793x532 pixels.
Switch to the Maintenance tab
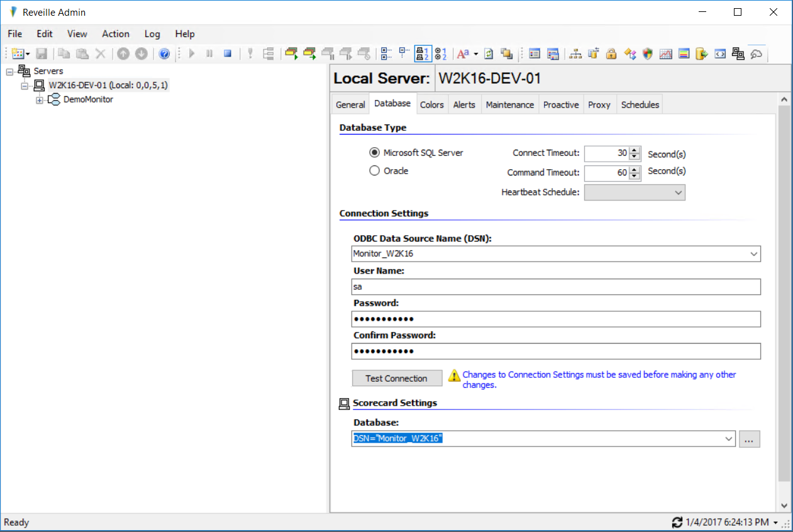pos(510,105)
